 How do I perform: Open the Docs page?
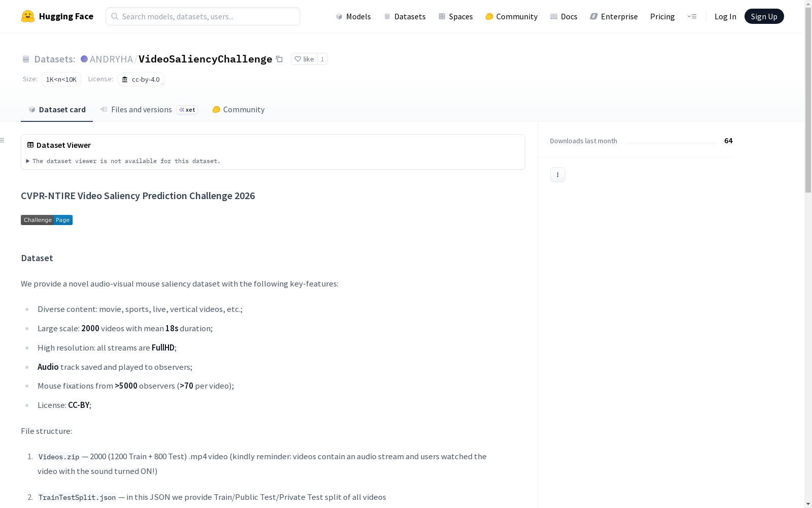tap(564, 16)
